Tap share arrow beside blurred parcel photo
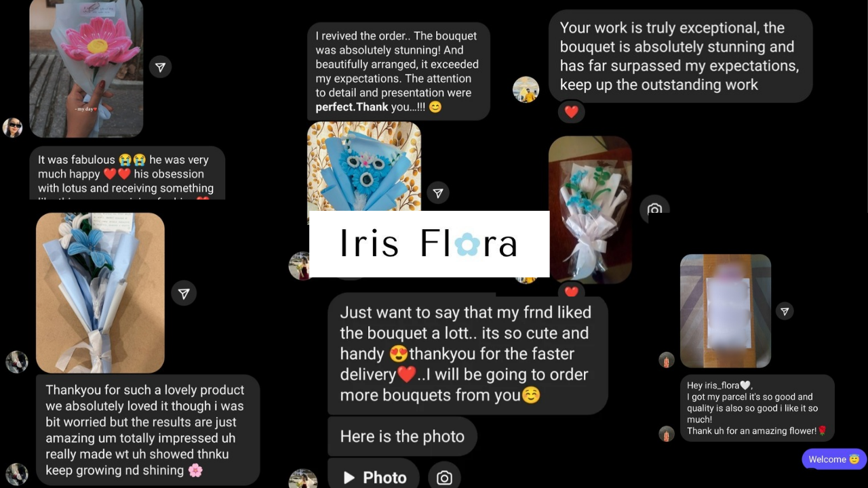 (x=785, y=312)
